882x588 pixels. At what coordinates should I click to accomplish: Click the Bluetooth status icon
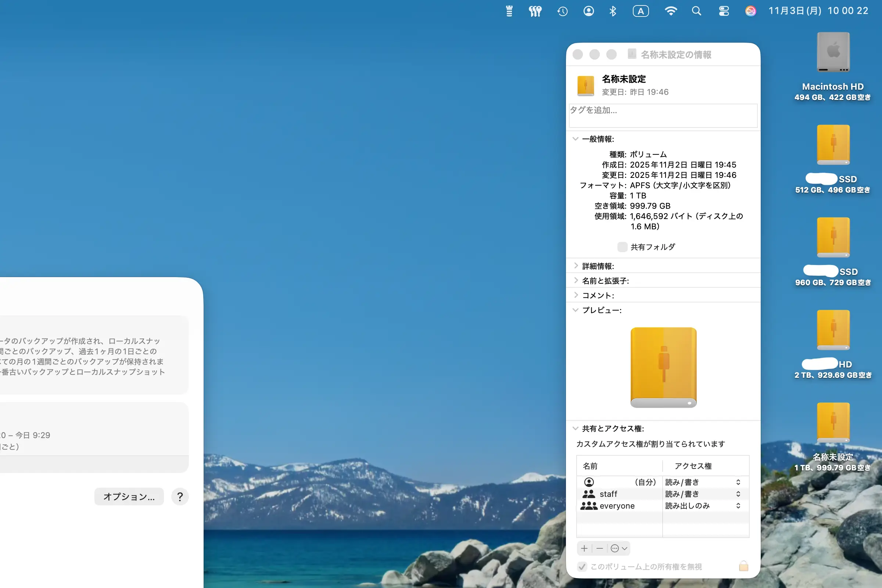[x=613, y=11]
